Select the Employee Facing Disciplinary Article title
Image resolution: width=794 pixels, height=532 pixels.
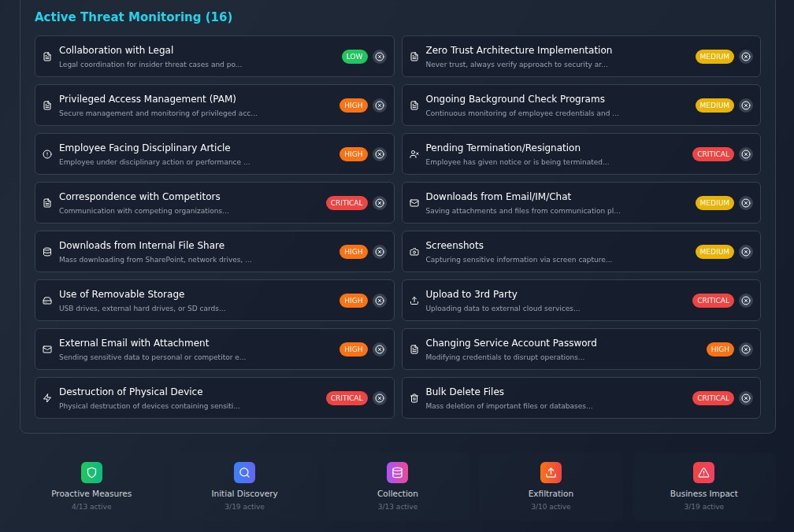[144, 148]
